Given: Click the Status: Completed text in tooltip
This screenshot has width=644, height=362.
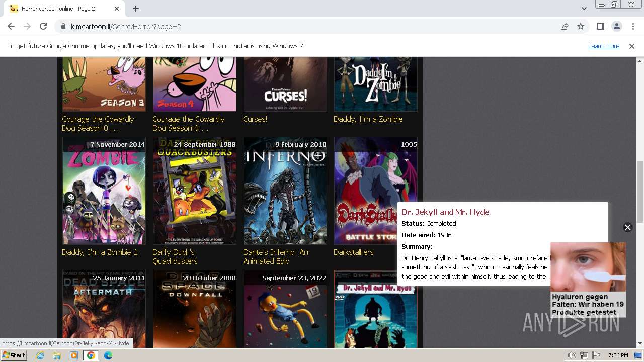Looking at the screenshot, I should point(429,224).
